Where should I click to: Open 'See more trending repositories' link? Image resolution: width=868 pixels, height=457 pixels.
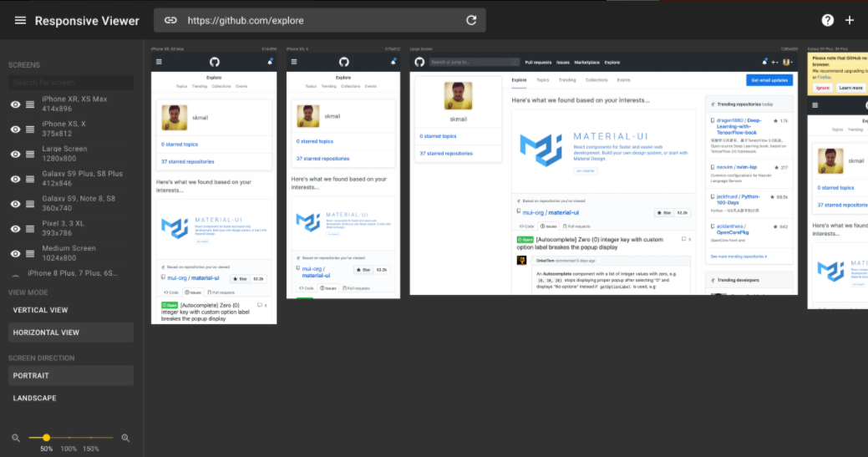click(x=739, y=256)
